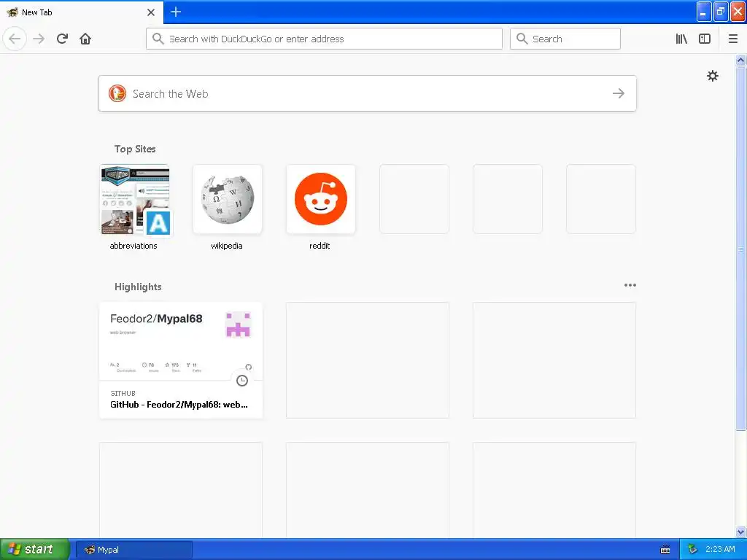Open a new tab with plus button
This screenshot has width=747, height=560.
tap(176, 12)
